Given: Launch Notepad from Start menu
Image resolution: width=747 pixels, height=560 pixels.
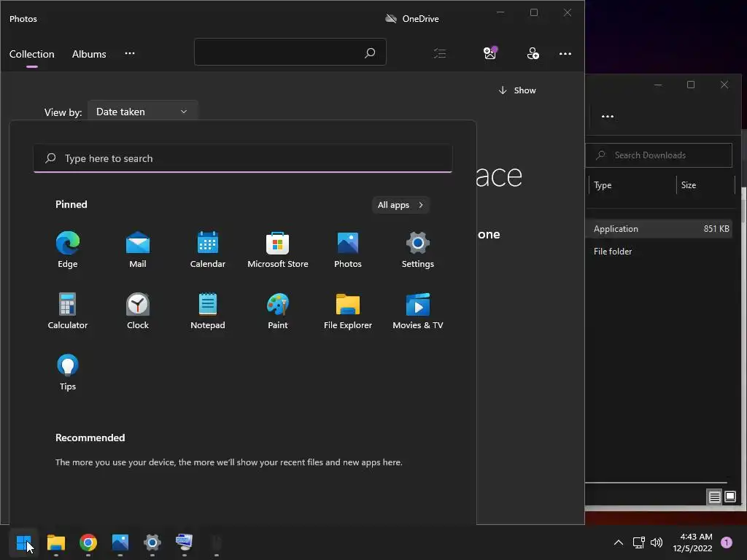Looking at the screenshot, I should pos(208,311).
